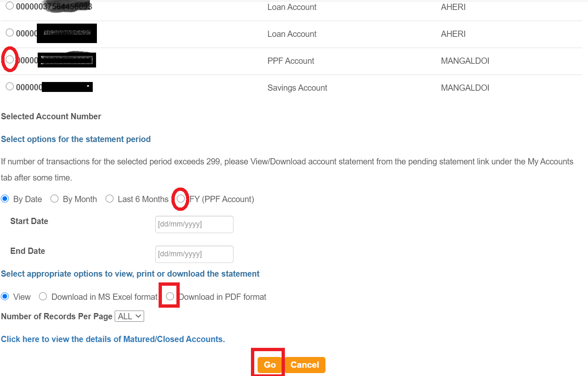
Task: Choose FY (PPF Account) statement period
Action: click(x=181, y=199)
